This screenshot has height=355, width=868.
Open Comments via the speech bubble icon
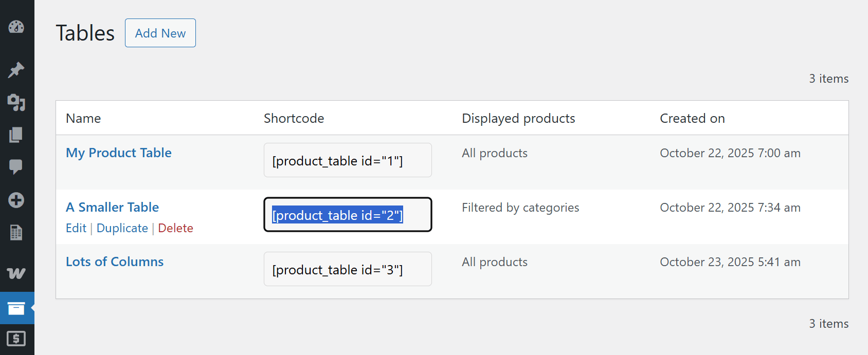tap(17, 166)
